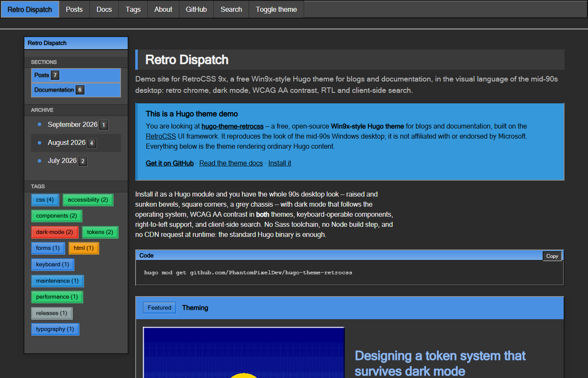Open the September 2026 archive
588x378 pixels.
[73, 125]
